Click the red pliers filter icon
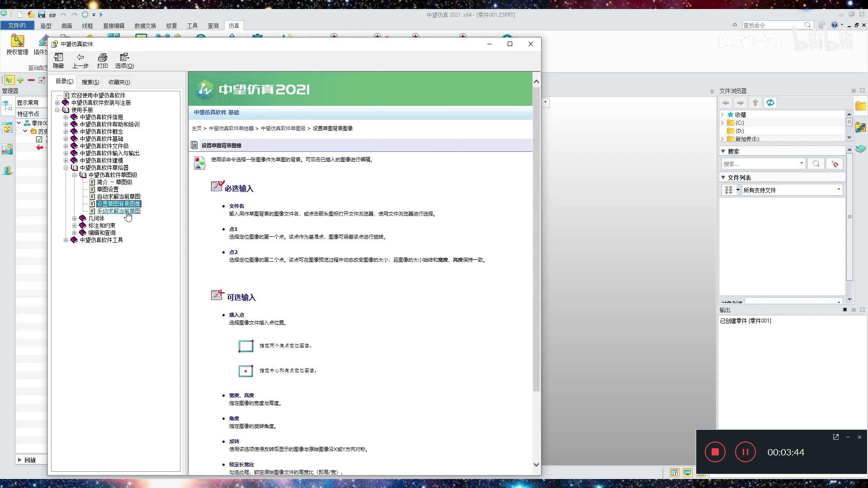The width and height of the screenshot is (868, 488). (835, 164)
